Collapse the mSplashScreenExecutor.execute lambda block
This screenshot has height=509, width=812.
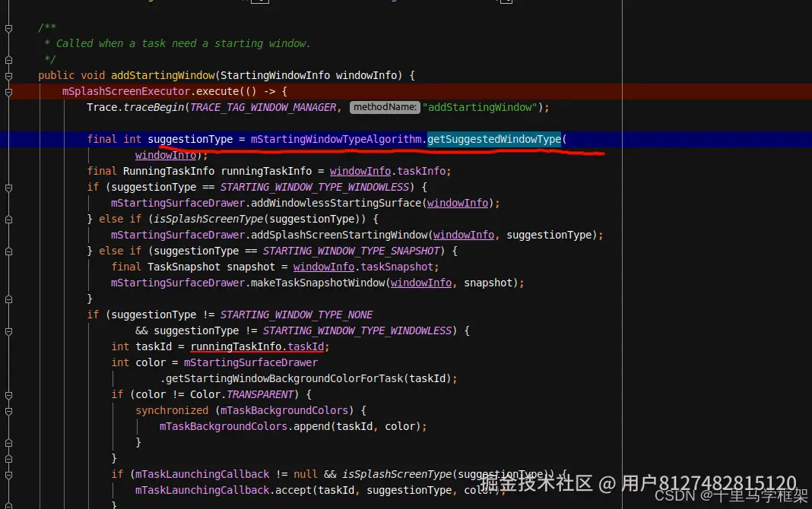(9, 92)
